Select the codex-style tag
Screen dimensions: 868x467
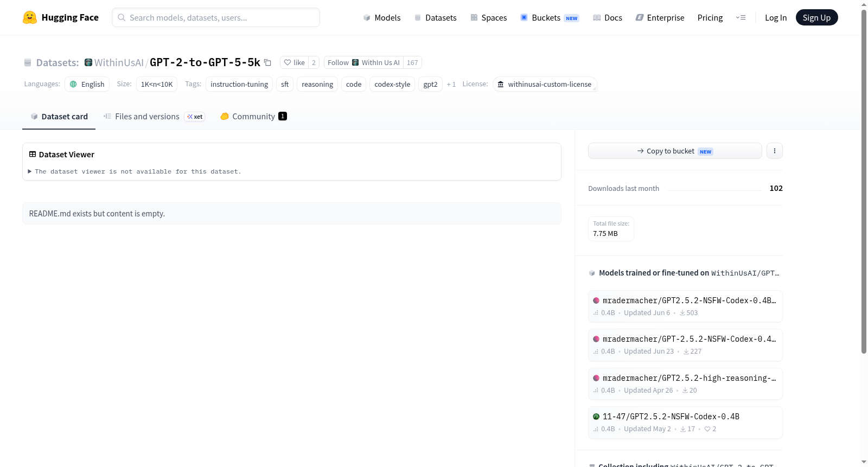(392, 84)
